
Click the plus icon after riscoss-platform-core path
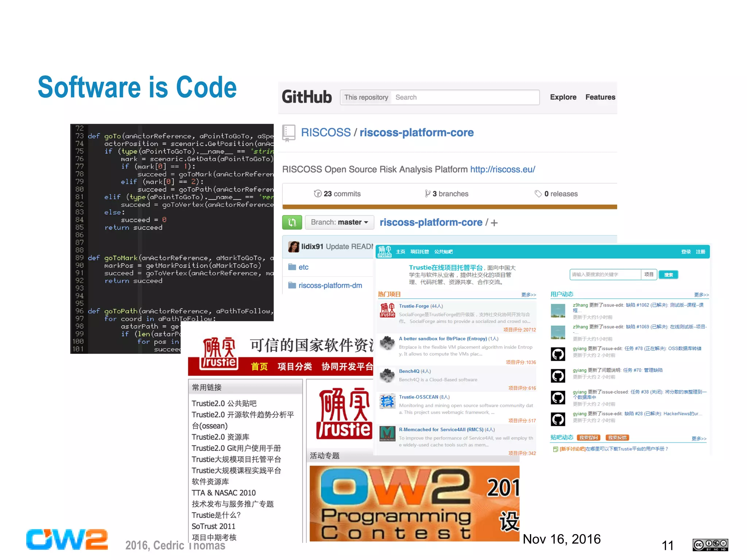coord(494,223)
